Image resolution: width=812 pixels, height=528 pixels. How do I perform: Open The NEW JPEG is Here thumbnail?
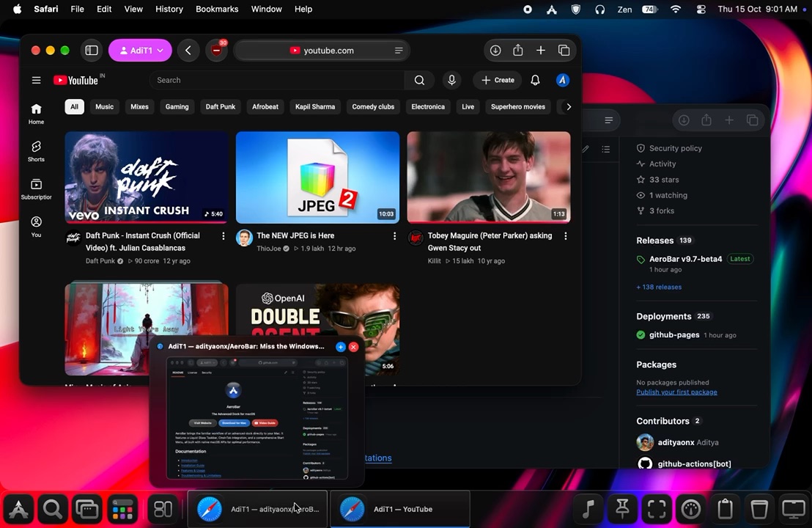pos(317,177)
